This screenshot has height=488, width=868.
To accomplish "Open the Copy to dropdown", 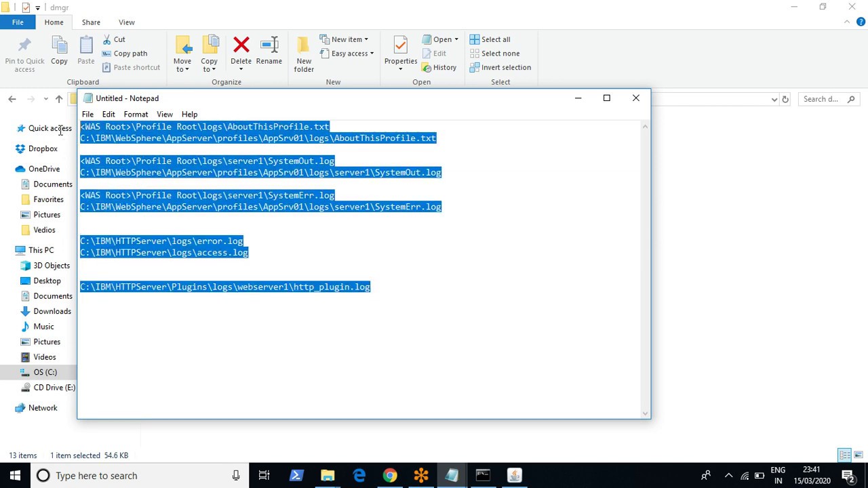I will coord(209,54).
